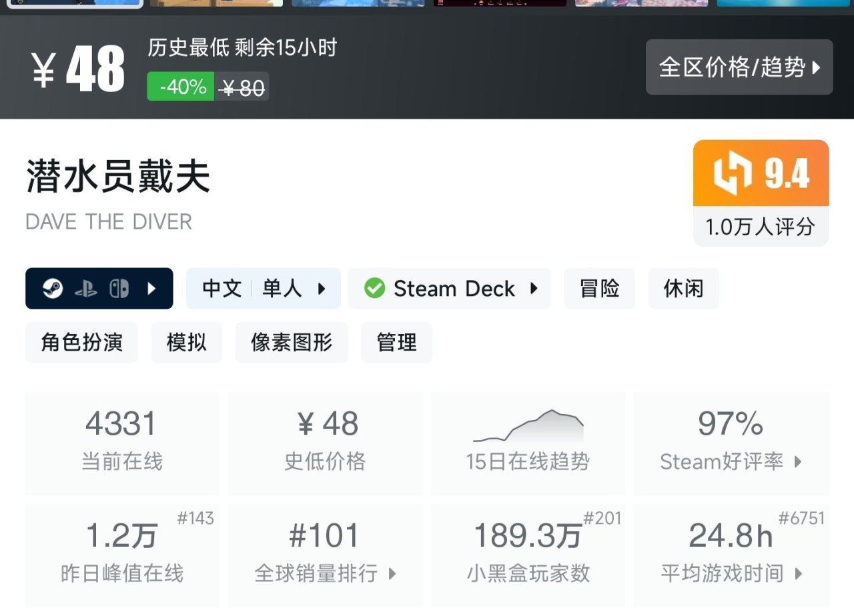Image resolution: width=854 pixels, height=616 pixels.
Task: Open the arrow next to Steam好评率
Action: (x=798, y=461)
